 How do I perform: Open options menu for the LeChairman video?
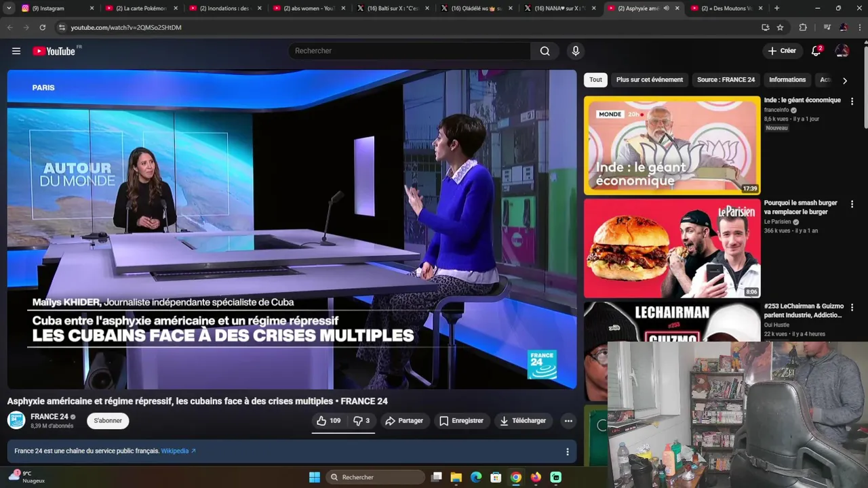(x=852, y=307)
